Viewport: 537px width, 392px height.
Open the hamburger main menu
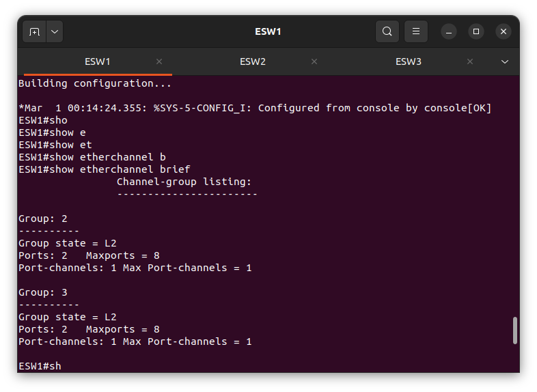click(x=416, y=31)
